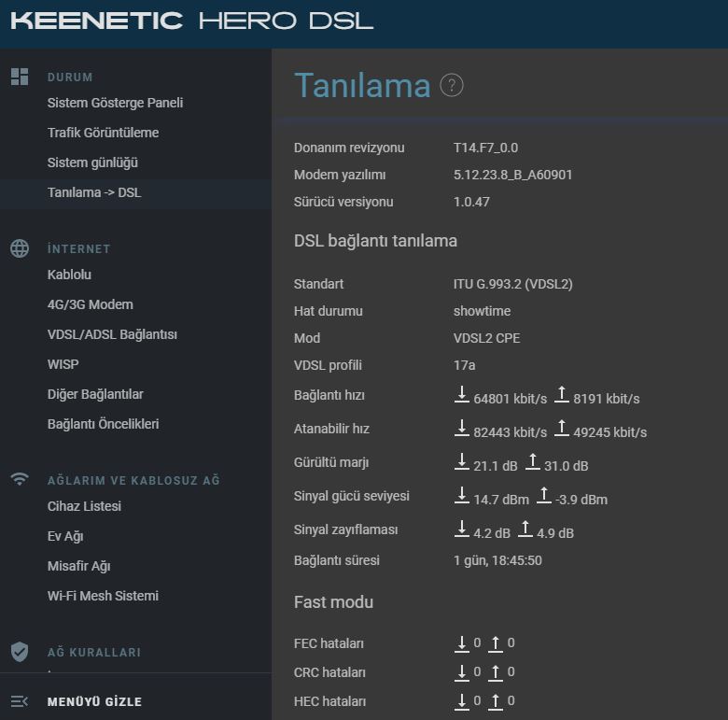Open VDSL/ADSL Bağlantısı page

click(112, 334)
